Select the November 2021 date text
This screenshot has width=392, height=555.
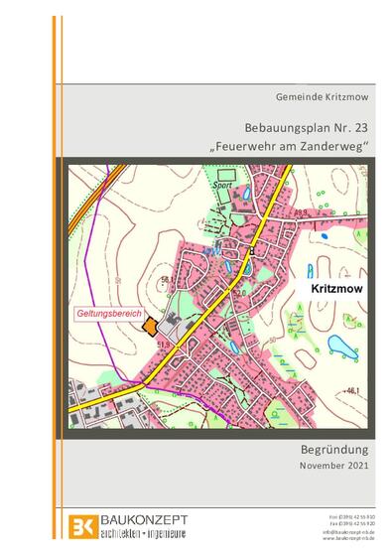point(334,465)
